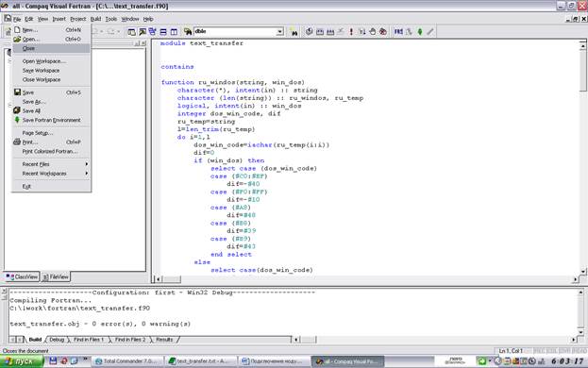
Task: Open the Tools menu
Action: tap(111, 19)
